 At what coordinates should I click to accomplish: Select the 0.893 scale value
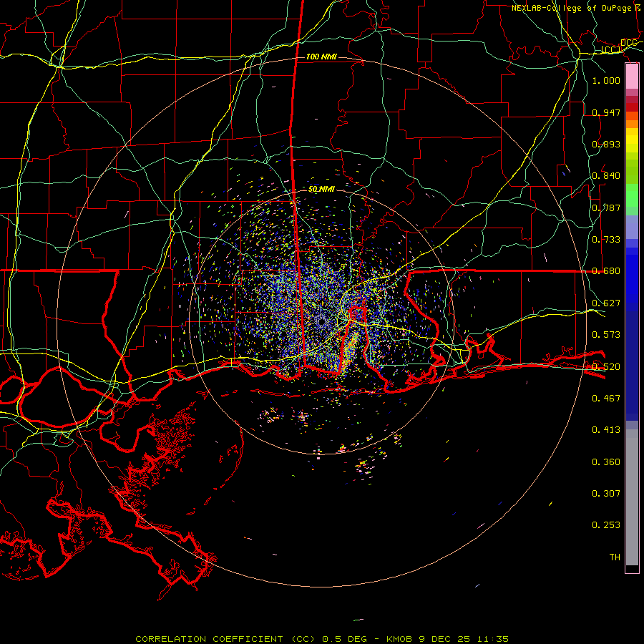coord(606,144)
